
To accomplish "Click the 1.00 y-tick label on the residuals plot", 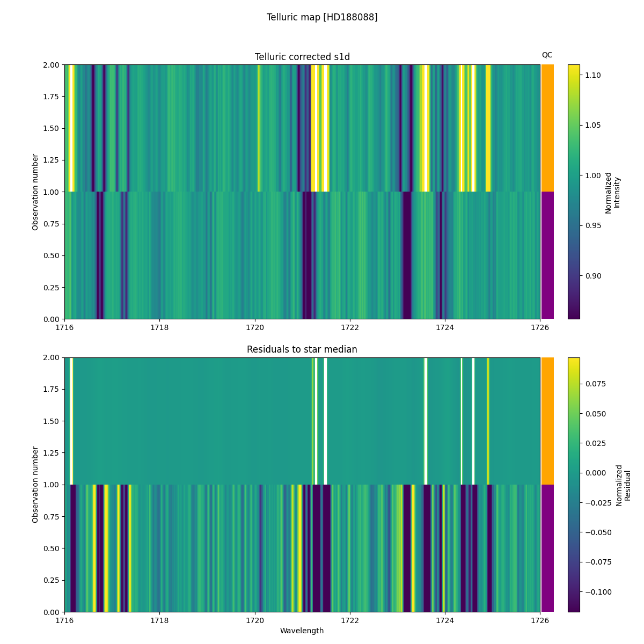I will click(52, 485).
